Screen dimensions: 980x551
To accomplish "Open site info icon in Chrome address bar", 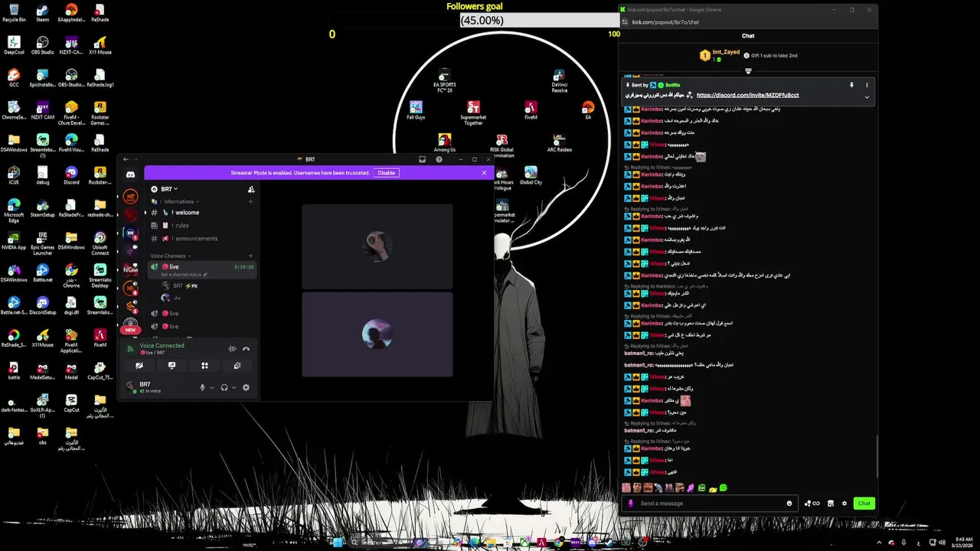I will [626, 22].
